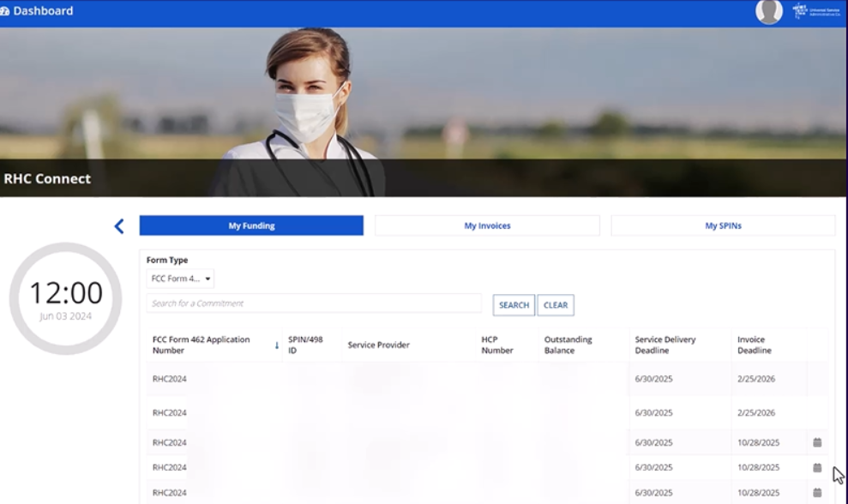Go back using the blue left chevron
This screenshot has width=848, height=504.
click(119, 226)
